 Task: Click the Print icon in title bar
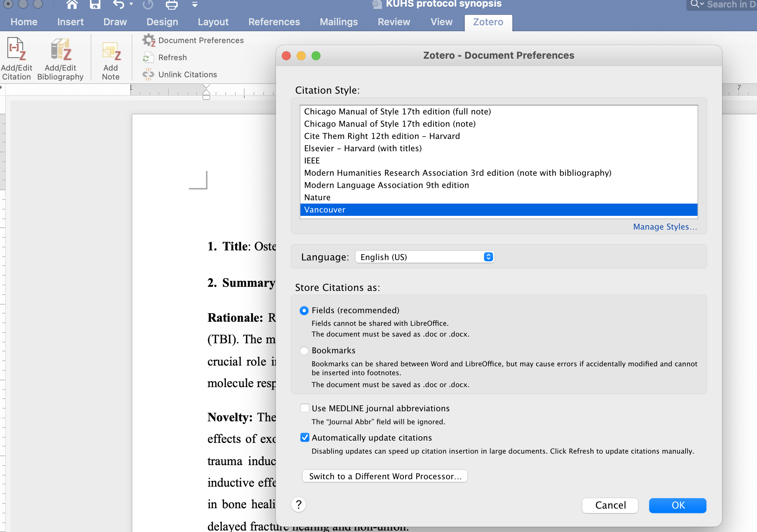171,4
